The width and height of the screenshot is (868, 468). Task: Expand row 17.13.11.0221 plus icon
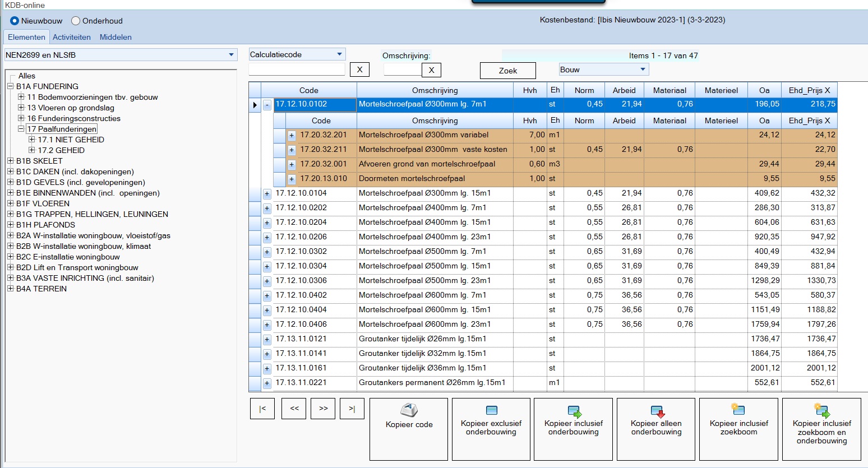(x=267, y=383)
